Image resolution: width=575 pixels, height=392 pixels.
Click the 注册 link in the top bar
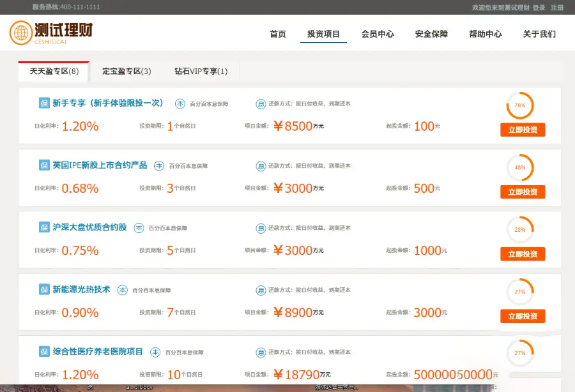point(557,8)
